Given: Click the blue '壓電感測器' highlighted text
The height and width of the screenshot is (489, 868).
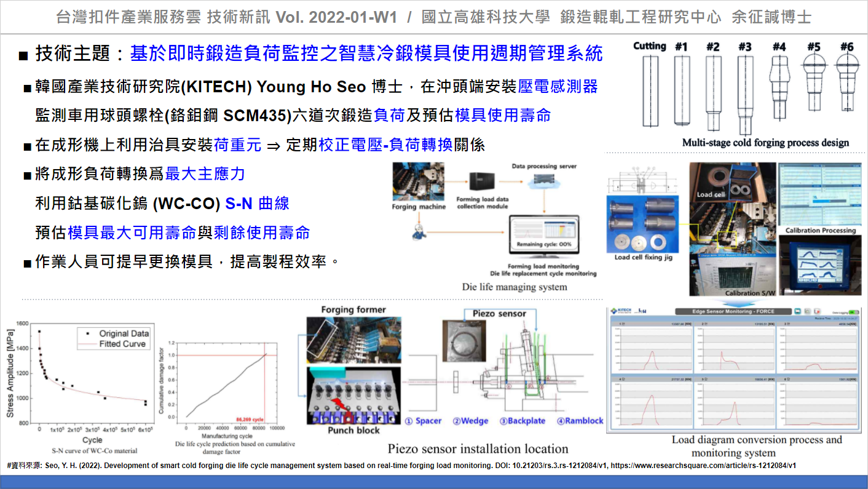Looking at the screenshot, I should pyautogui.click(x=558, y=87).
